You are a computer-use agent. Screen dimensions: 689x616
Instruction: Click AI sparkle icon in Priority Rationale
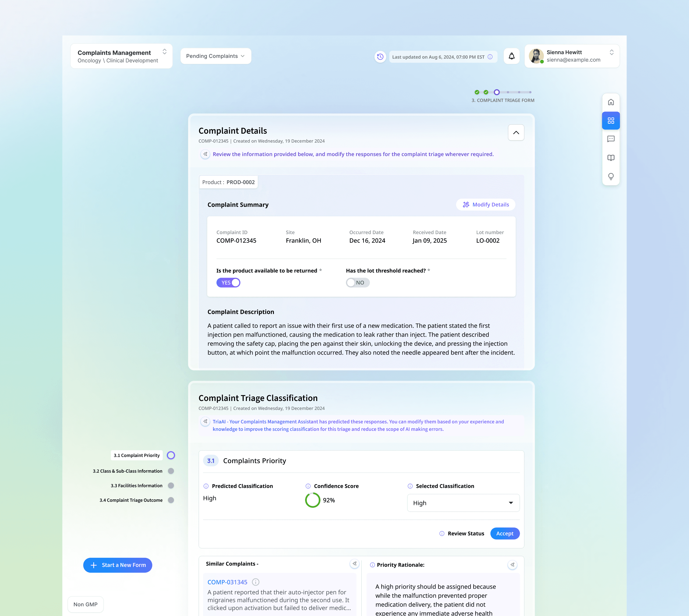coord(512,565)
